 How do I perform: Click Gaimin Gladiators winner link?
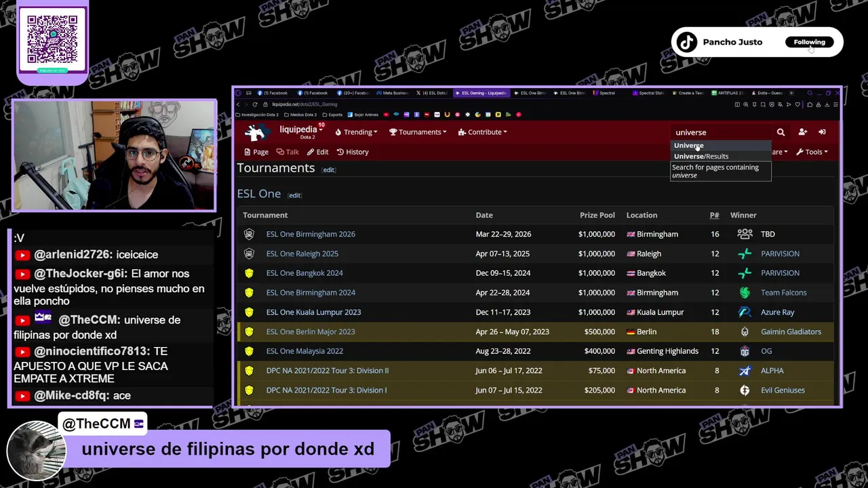[791, 332]
